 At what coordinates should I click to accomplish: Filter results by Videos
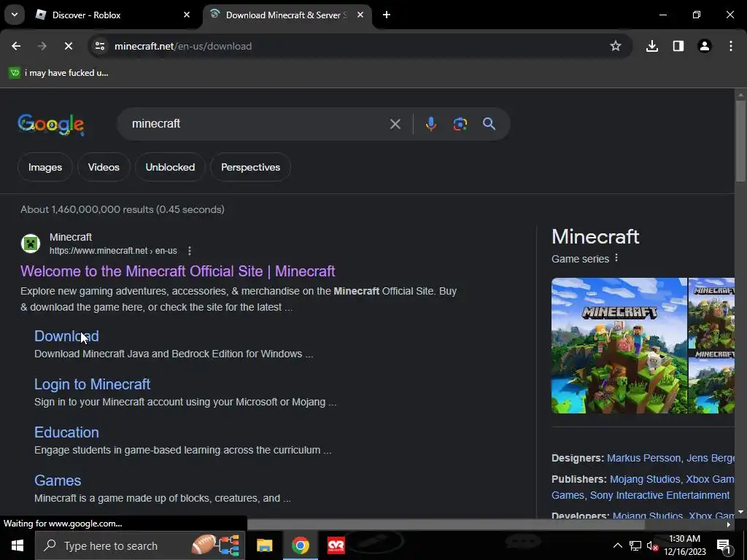click(x=104, y=167)
